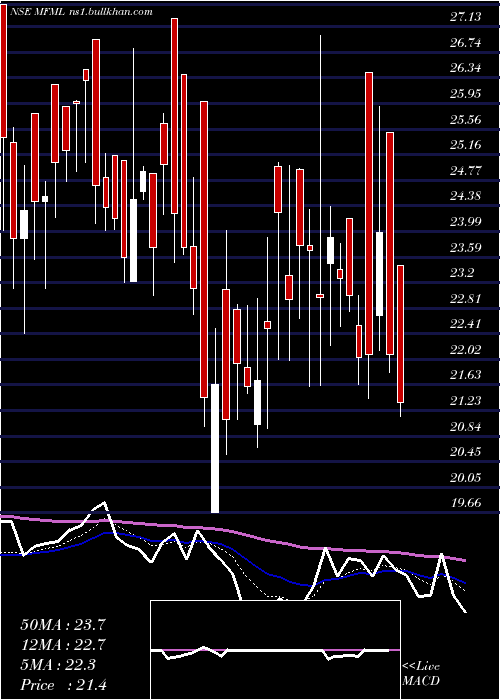Screen dimensions: 500x700
Task: Click the 26.34 price axis label
Action: pos(465,68)
